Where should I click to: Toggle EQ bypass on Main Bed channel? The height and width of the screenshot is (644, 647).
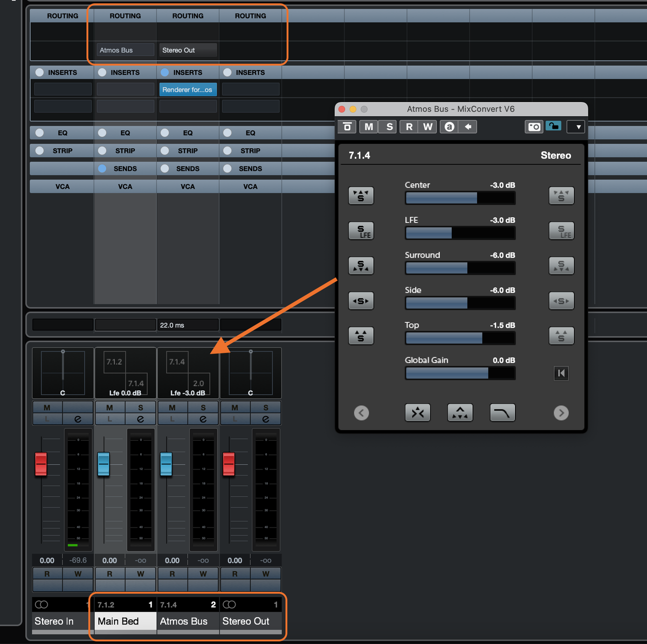(102, 133)
